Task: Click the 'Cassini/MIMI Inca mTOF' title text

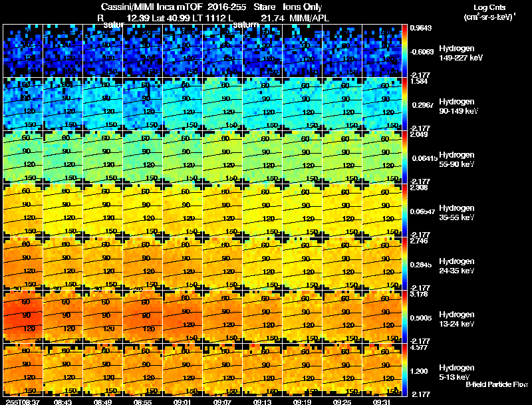Action: [x=152, y=7]
